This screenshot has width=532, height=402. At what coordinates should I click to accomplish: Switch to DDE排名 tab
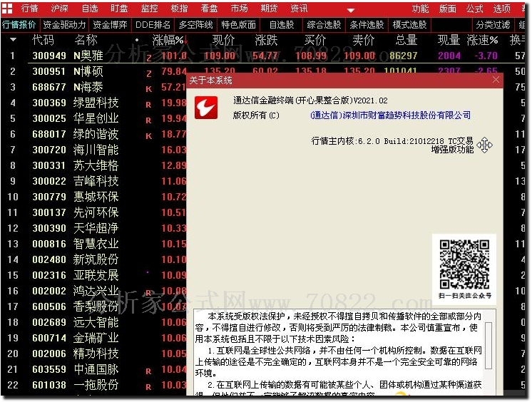153,25
